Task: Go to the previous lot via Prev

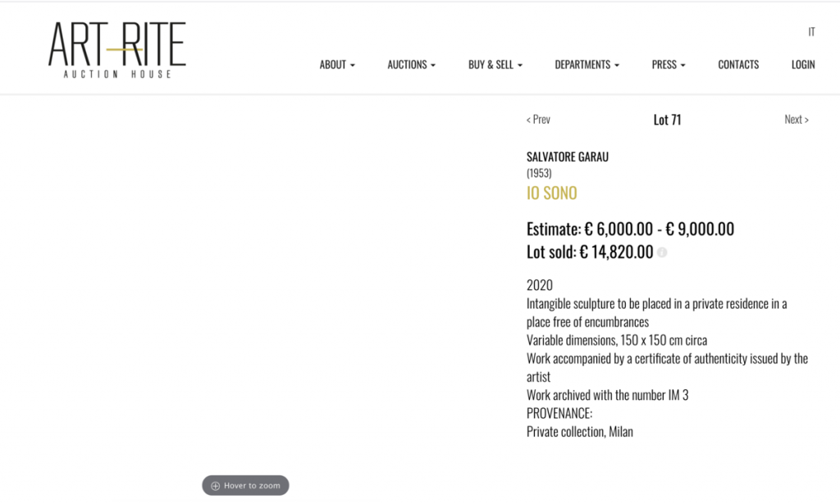Action: [x=538, y=120]
